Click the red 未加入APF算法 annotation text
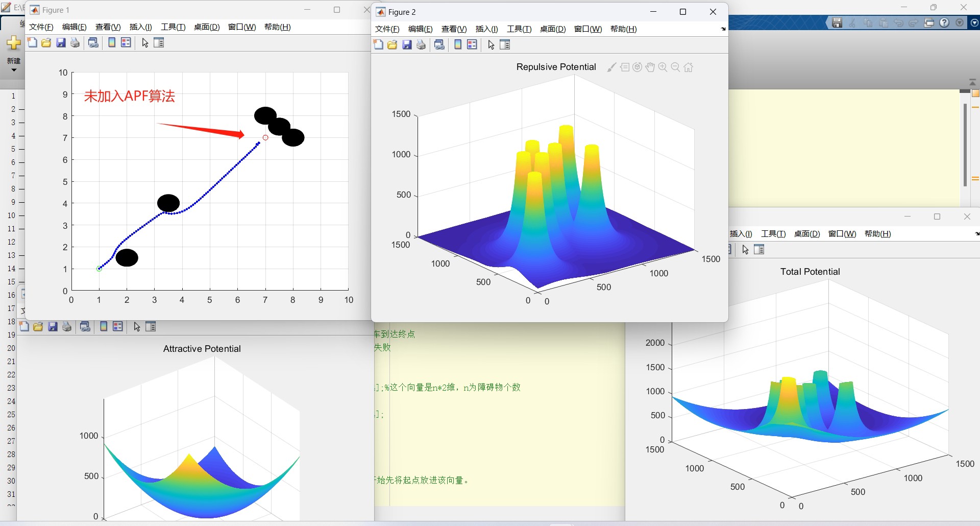 point(130,96)
